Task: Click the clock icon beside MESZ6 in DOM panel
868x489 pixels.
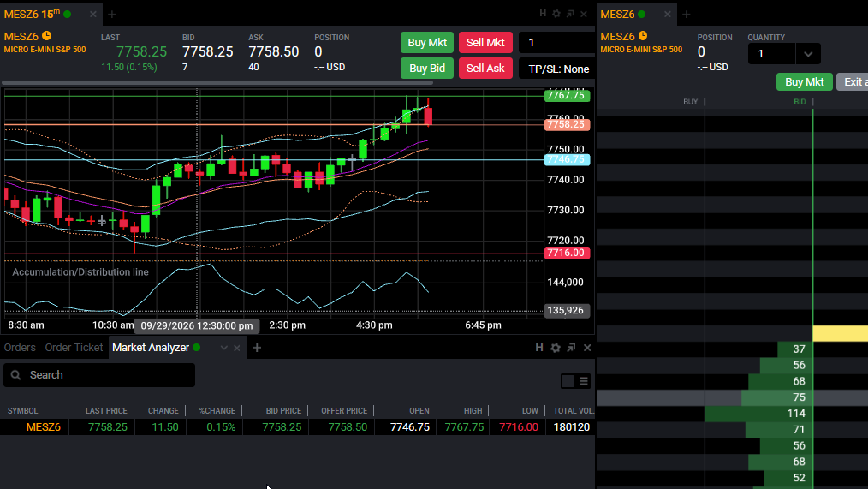Action: [643, 36]
